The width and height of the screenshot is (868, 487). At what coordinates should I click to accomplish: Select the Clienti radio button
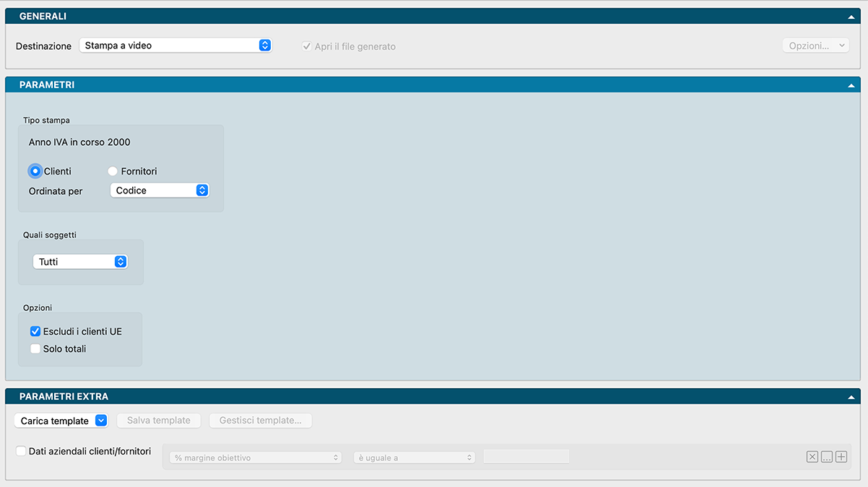point(35,172)
